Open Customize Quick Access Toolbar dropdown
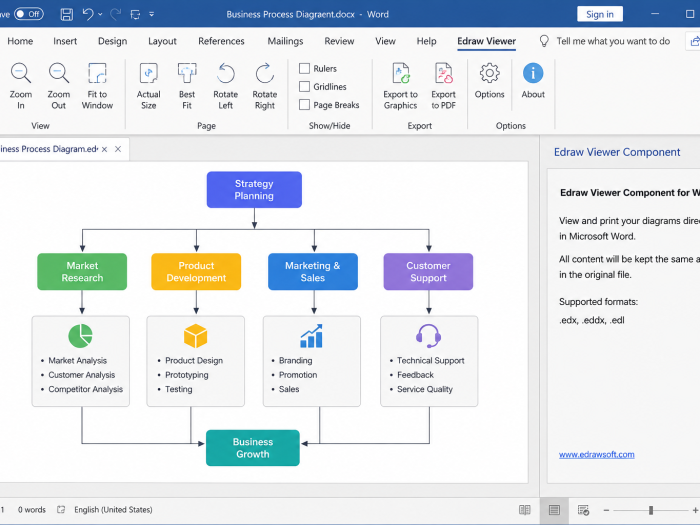 tap(151, 14)
